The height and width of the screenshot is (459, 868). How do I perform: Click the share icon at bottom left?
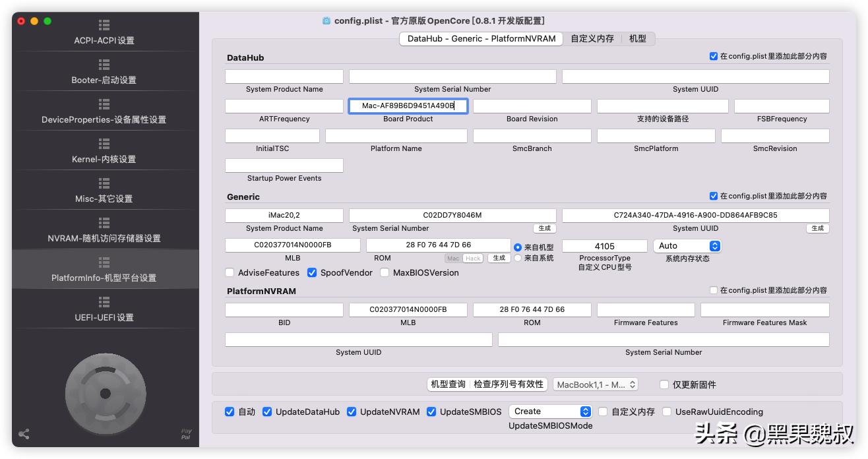pyautogui.click(x=24, y=434)
